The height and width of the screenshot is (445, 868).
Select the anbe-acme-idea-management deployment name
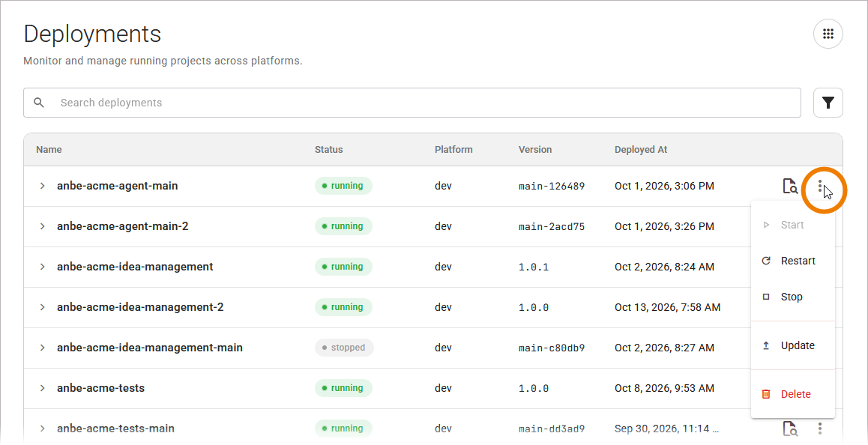click(135, 267)
